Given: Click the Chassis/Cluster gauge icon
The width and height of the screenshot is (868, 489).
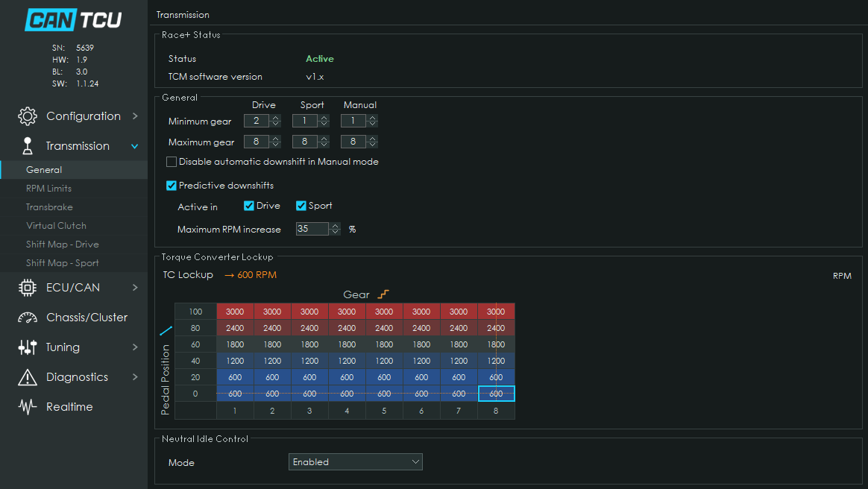Looking at the screenshot, I should tap(27, 318).
